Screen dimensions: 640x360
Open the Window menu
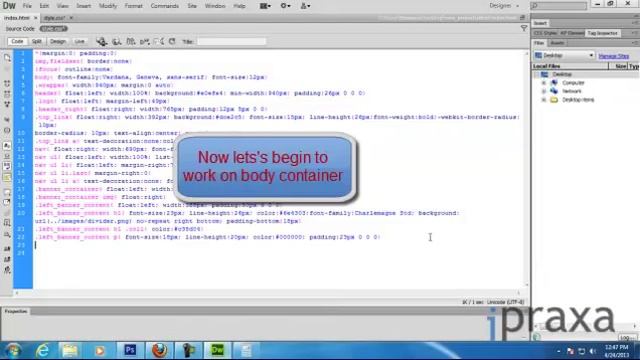click(x=215, y=6)
